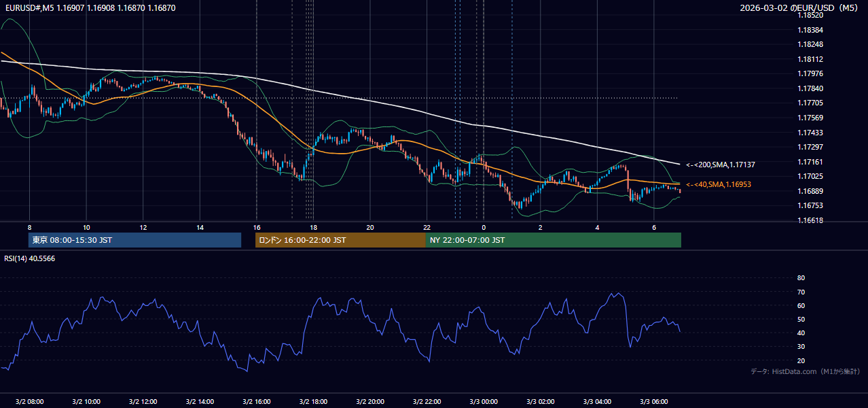Viewport: 868px width, 408px height.
Task: Click price axis label 1.17840
Action: coord(810,88)
